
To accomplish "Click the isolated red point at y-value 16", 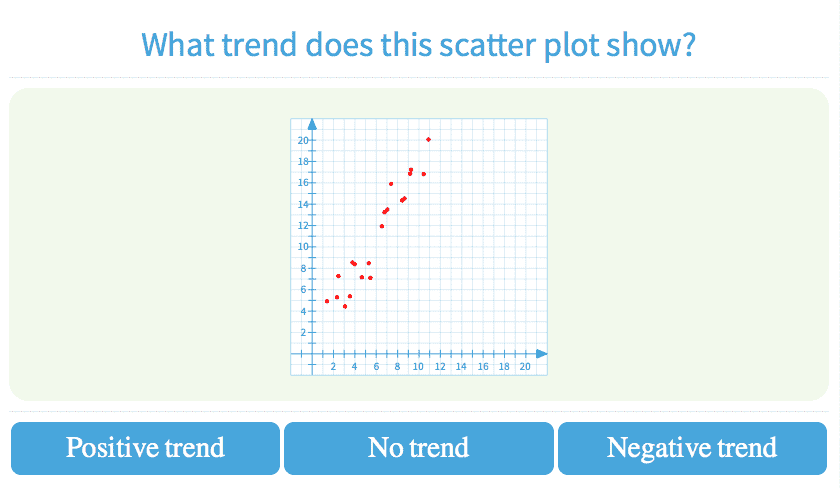I will click(391, 184).
